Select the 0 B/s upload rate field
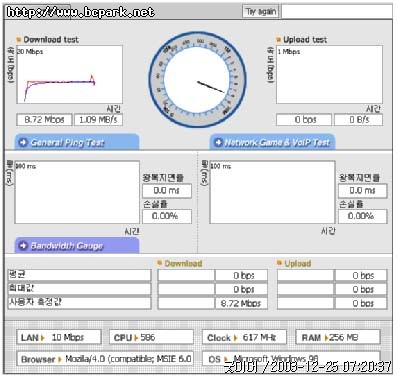Viewport: 397px width, 379px height. click(x=358, y=120)
